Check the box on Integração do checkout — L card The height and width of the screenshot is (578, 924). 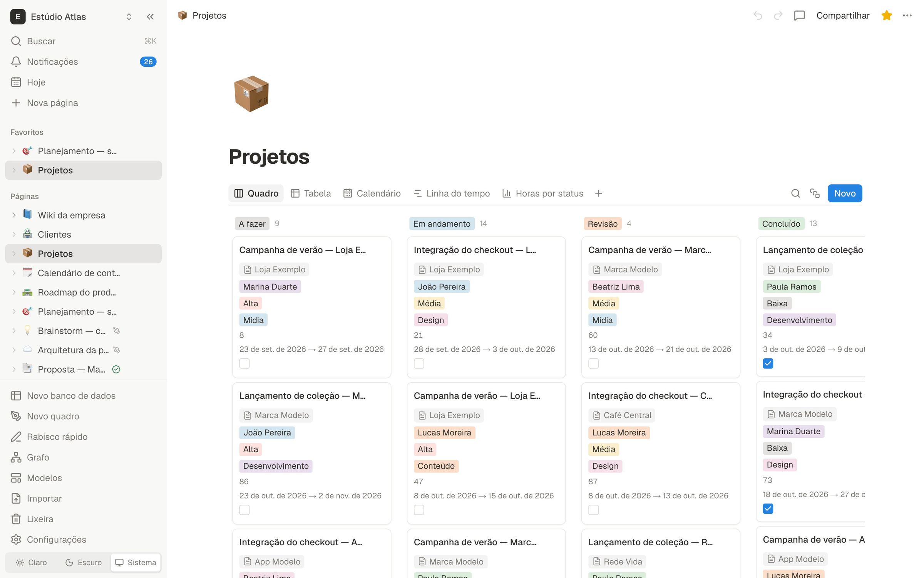pyautogui.click(x=419, y=363)
